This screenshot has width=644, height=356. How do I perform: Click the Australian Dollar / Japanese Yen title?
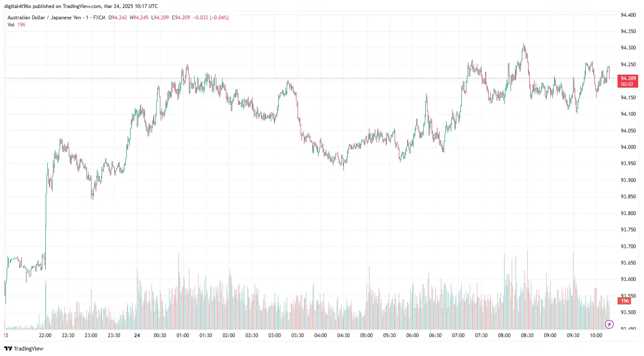point(44,18)
